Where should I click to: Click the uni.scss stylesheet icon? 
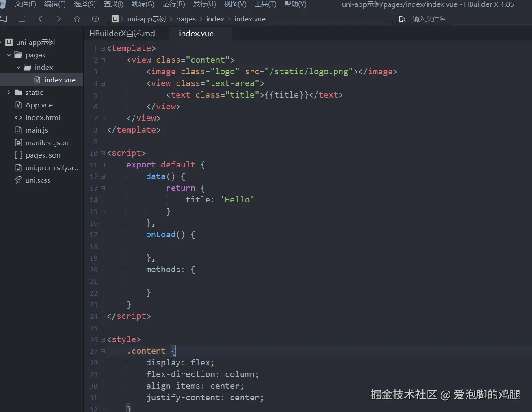(18, 180)
